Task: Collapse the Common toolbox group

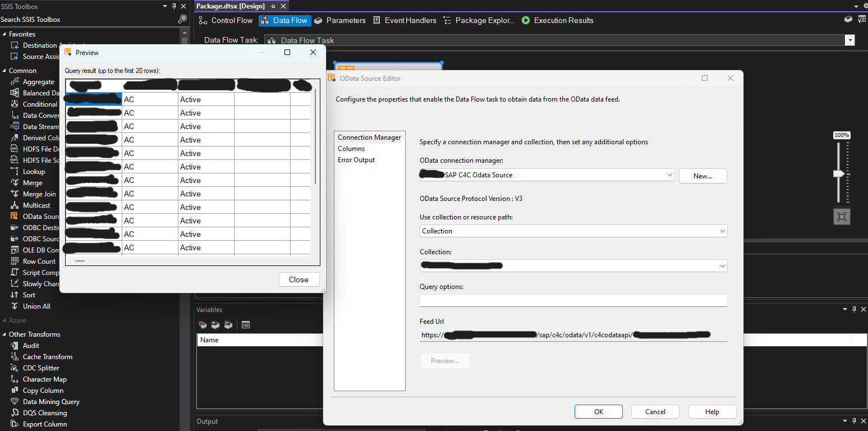Action: click(x=4, y=71)
